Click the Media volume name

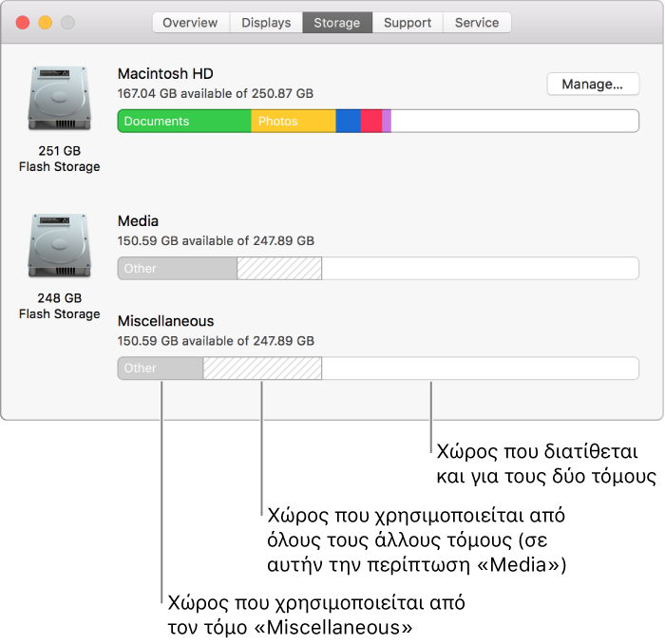138,221
